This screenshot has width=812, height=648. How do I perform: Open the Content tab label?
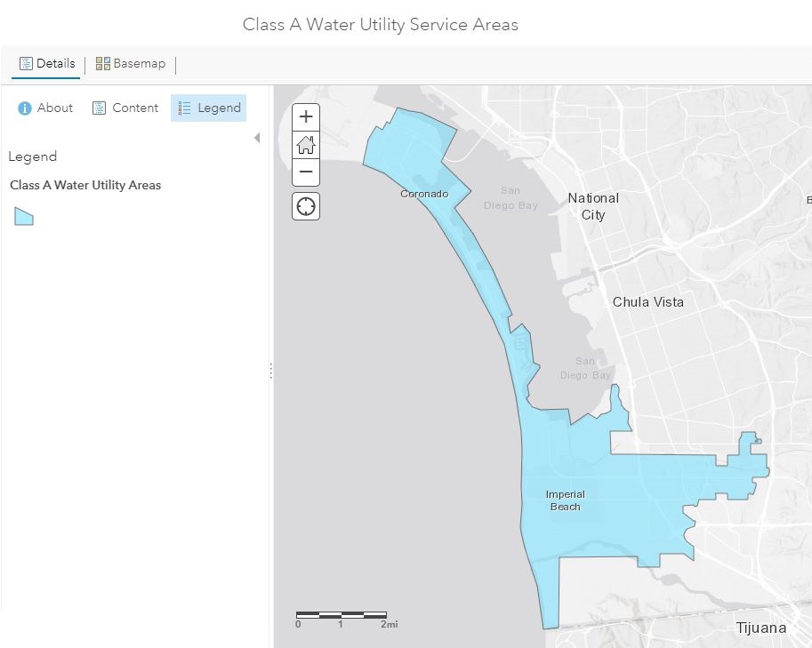coord(135,108)
